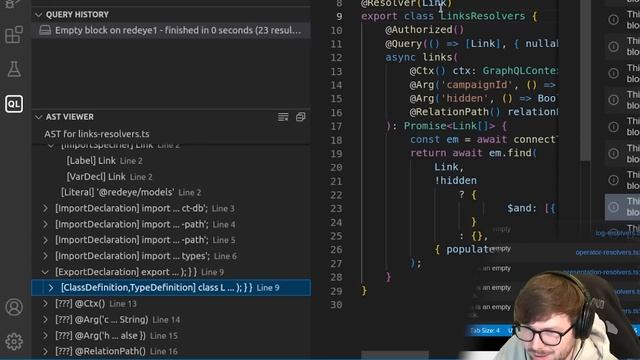The image size is (640, 360).
Task: Expand the @RelationPath() Line 16 node
Action: [x=45, y=351]
